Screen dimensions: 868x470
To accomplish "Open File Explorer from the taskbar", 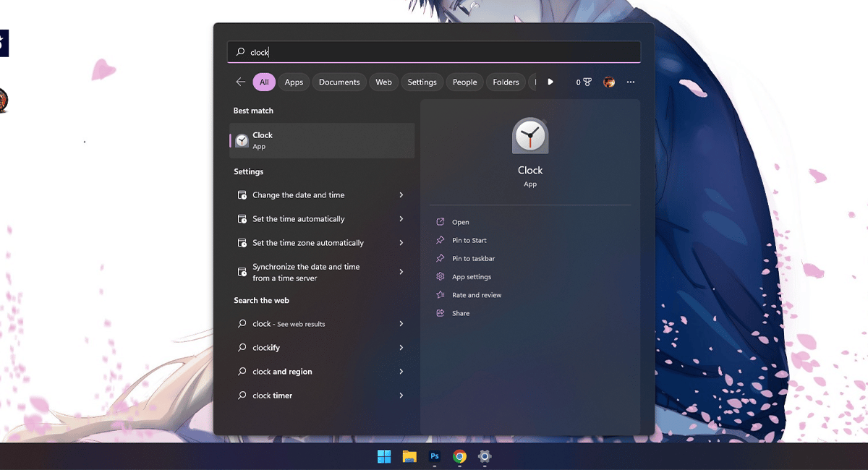I will 409,456.
